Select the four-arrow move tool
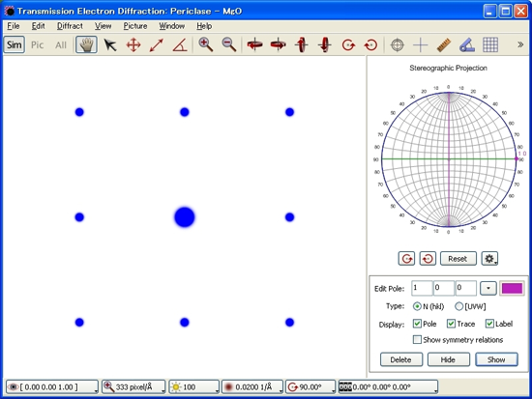 click(x=133, y=44)
